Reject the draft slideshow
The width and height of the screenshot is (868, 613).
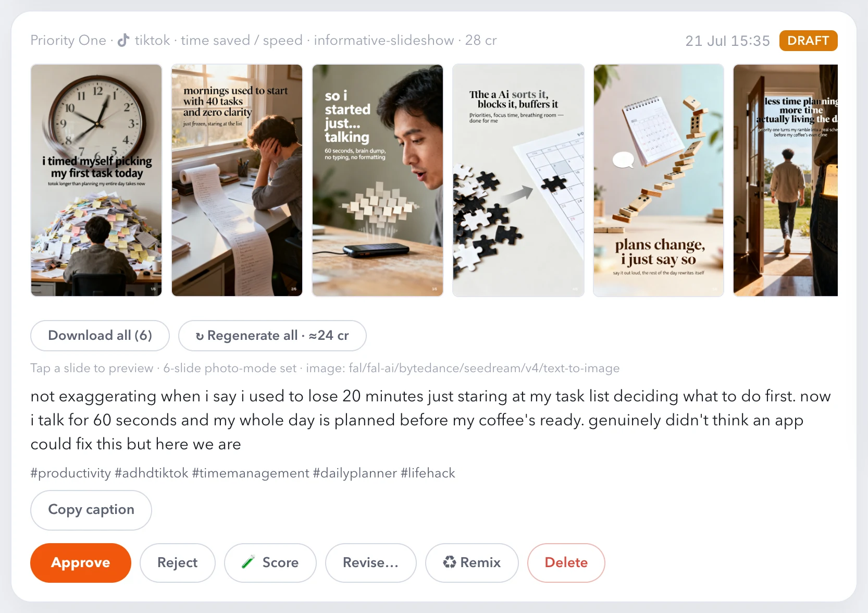pyautogui.click(x=178, y=563)
